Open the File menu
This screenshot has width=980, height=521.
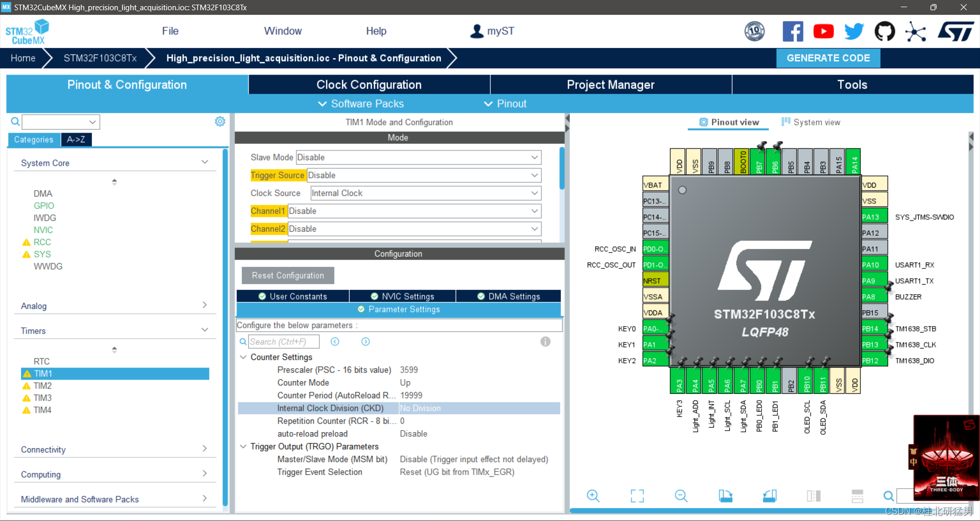[x=170, y=31]
